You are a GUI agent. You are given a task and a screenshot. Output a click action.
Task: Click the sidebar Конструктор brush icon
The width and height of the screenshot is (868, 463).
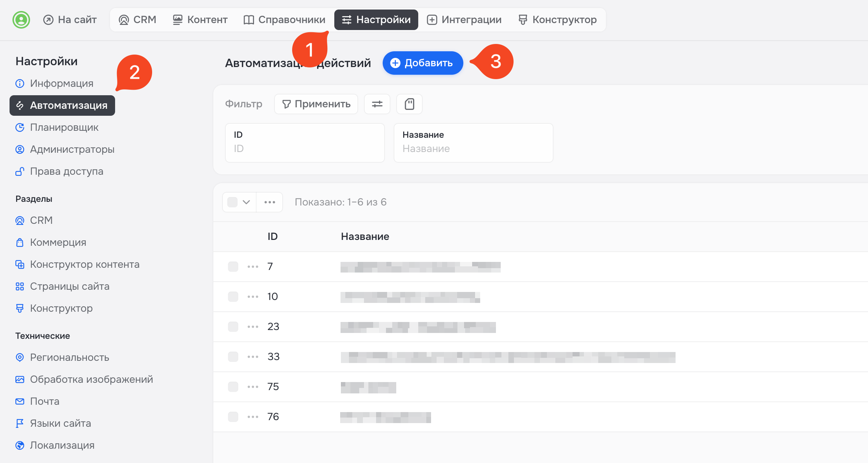click(x=20, y=308)
